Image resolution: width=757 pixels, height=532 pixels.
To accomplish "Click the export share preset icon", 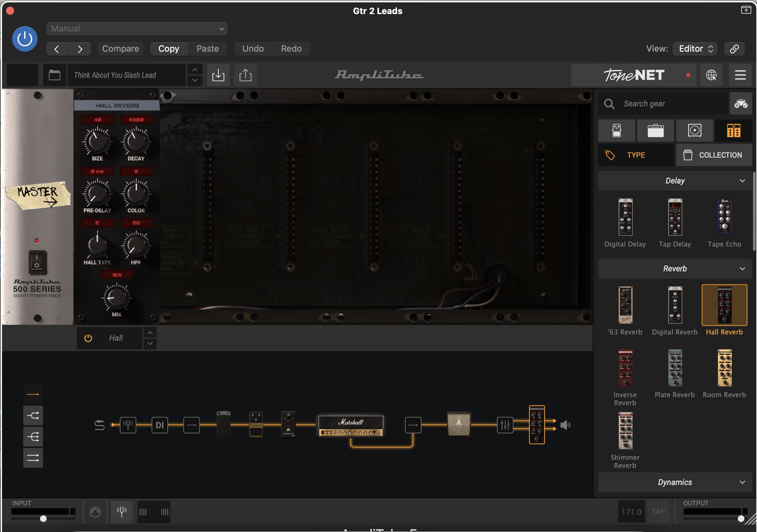I will pos(245,75).
